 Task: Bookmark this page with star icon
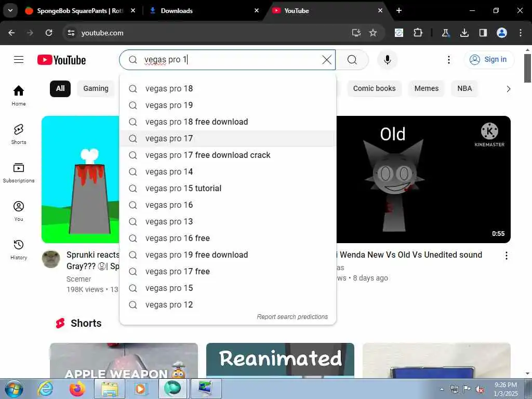[373, 33]
